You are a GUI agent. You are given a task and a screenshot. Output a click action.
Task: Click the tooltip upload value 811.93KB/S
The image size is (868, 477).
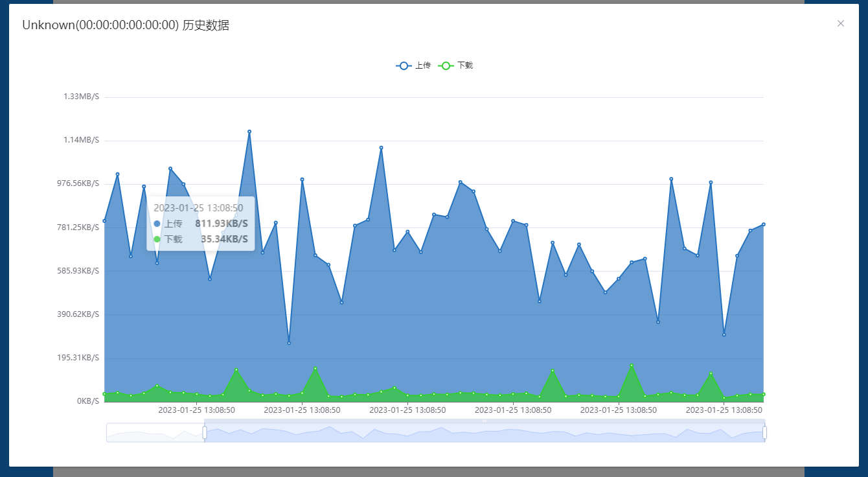[222, 224]
